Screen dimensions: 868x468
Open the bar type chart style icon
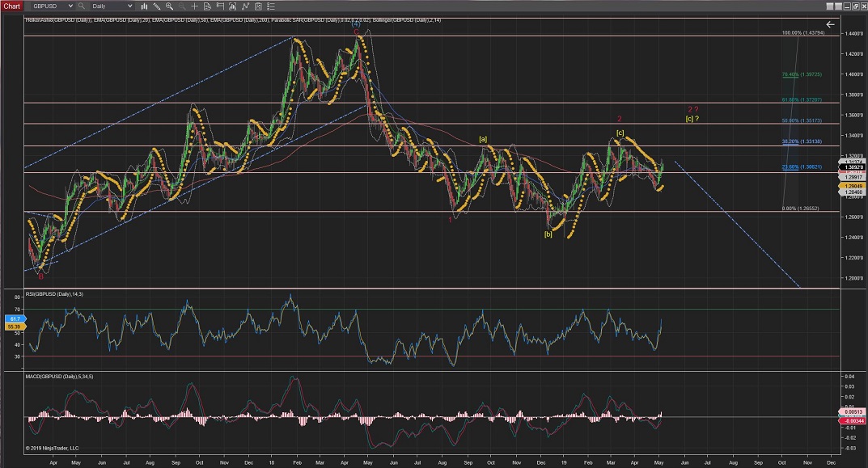tap(144, 6)
